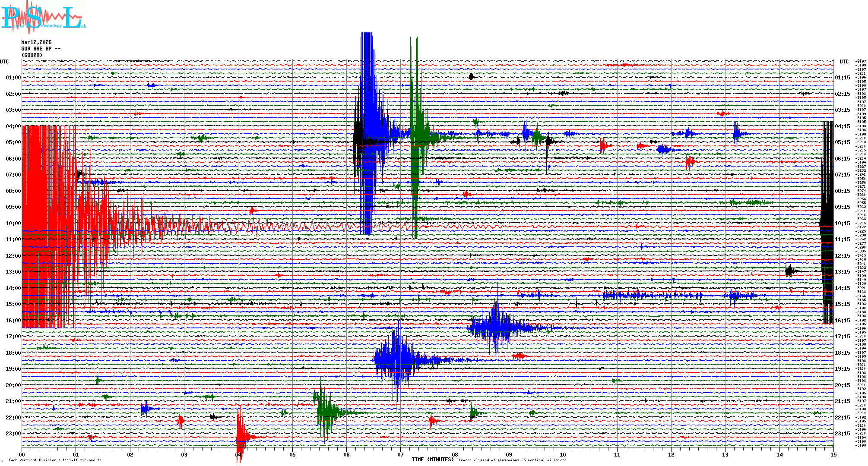Select the 04:00 hour label on left
Image resolution: width=868 pixels, height=466 pixels.
coord(13,126)
